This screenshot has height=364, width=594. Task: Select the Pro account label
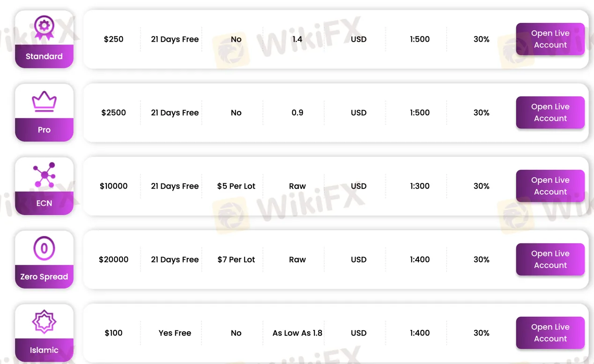tap(44, 130)
